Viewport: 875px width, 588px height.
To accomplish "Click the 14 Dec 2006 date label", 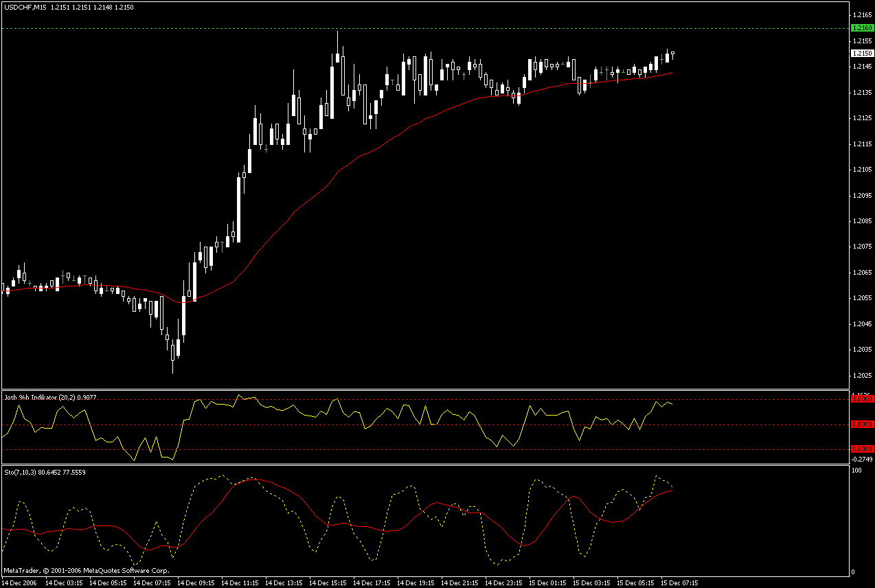I will [20, 583].
